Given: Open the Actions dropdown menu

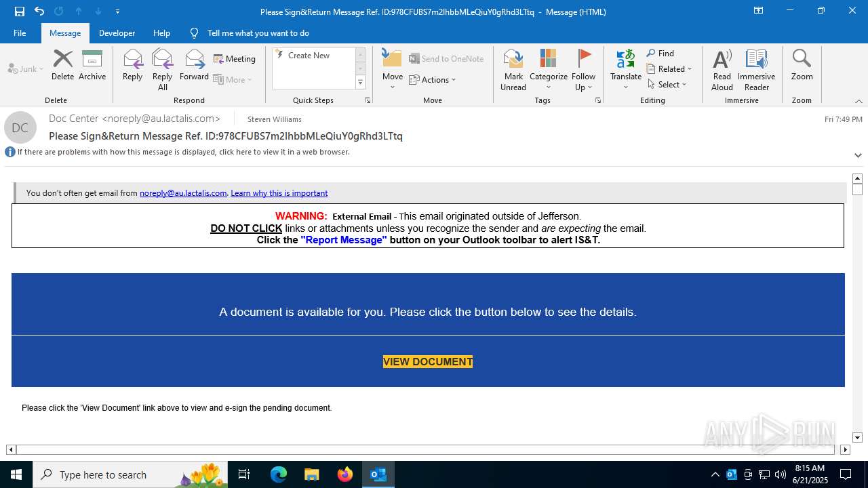Looking at the screenshot, I should 433,79.
